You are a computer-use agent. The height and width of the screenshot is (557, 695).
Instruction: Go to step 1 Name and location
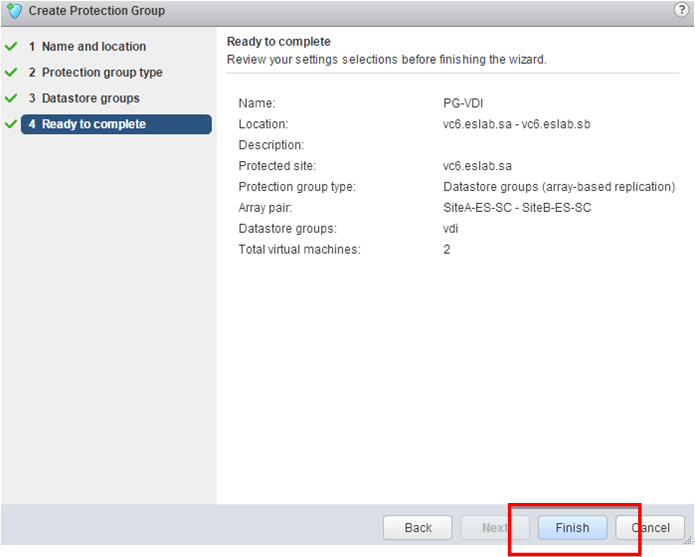tap(93, 47)
